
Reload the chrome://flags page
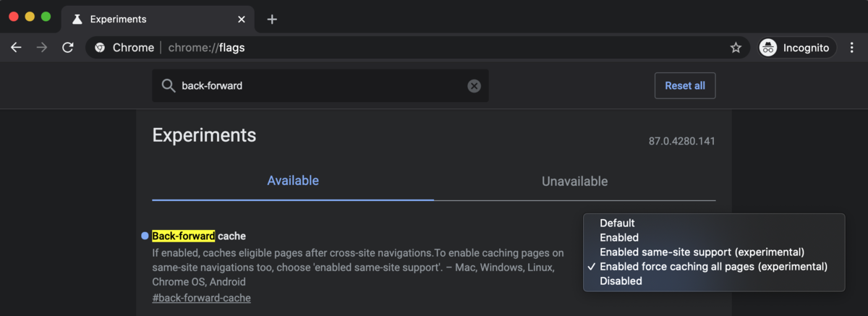(68, 48)
